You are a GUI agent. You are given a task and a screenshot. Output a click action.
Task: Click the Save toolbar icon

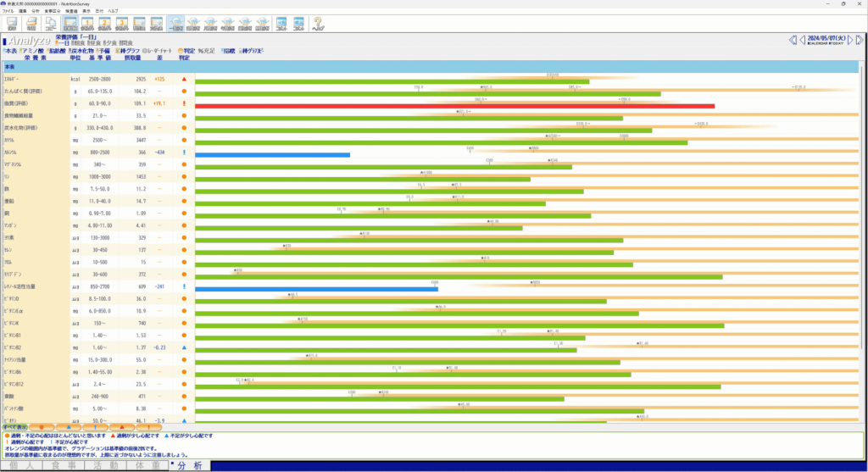pyautogui.click(x=12, y=23)
